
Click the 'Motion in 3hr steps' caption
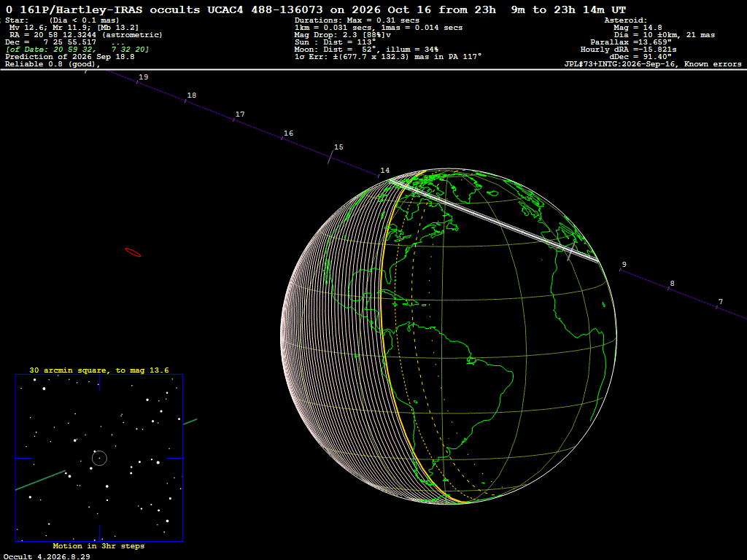[x=98, y=545]
